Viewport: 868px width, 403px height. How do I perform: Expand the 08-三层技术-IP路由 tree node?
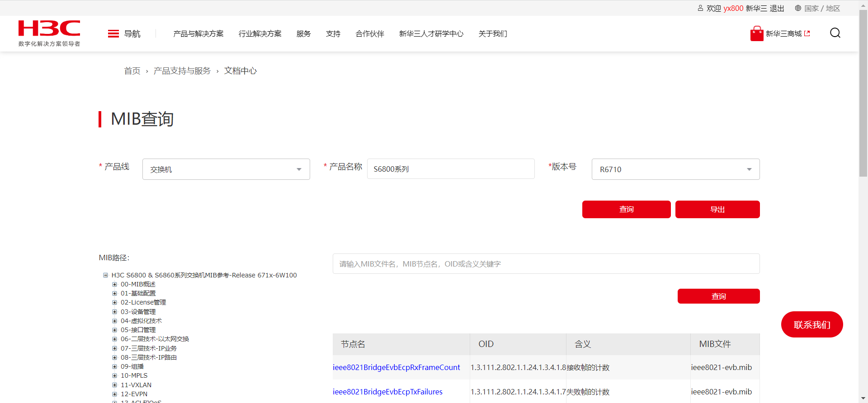point(114,357)
